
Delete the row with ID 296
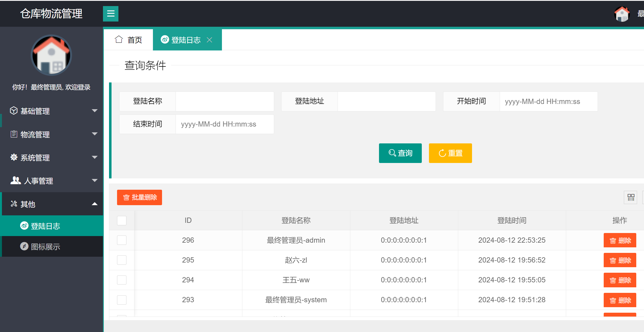[620, 240]
